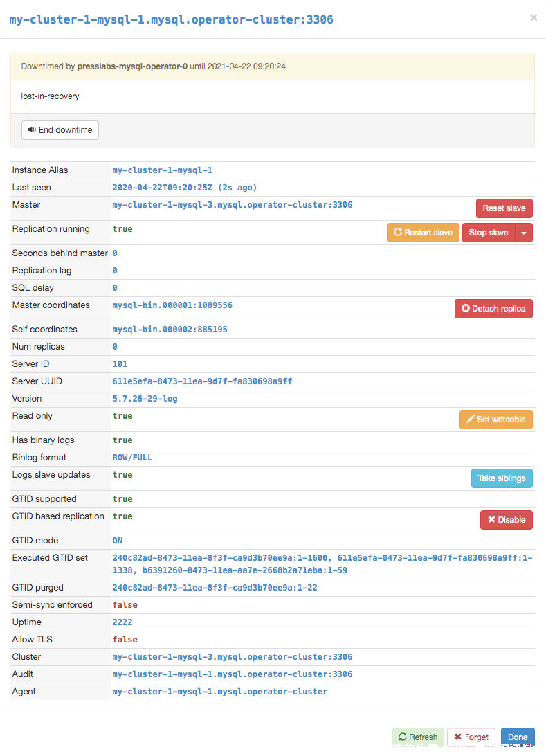Click End downtime button
Image resolution: width=546 pixels, height=756 pixels.
coord(60,130)
